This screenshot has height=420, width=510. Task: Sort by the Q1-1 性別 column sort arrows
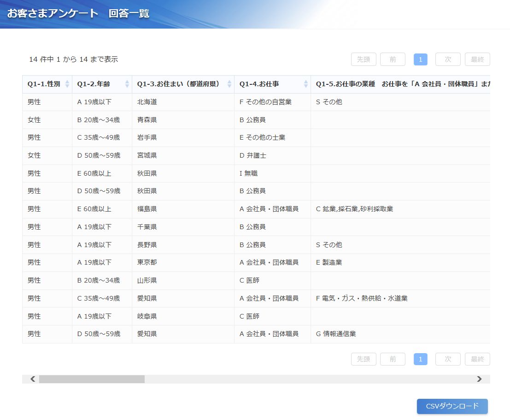tap(67, 84)
